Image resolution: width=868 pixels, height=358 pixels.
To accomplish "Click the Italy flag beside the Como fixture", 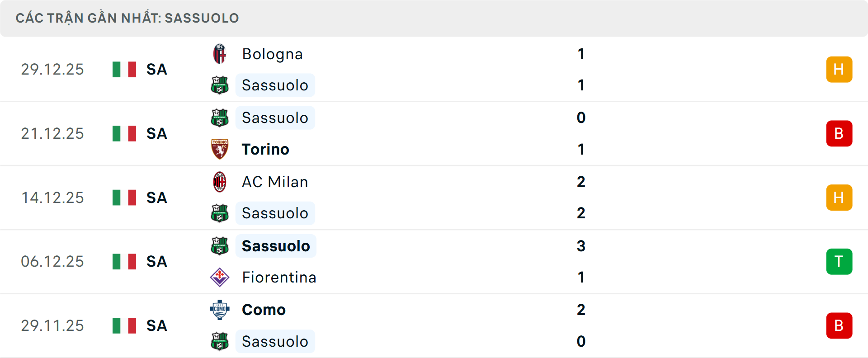I will [x=124, y=325].
